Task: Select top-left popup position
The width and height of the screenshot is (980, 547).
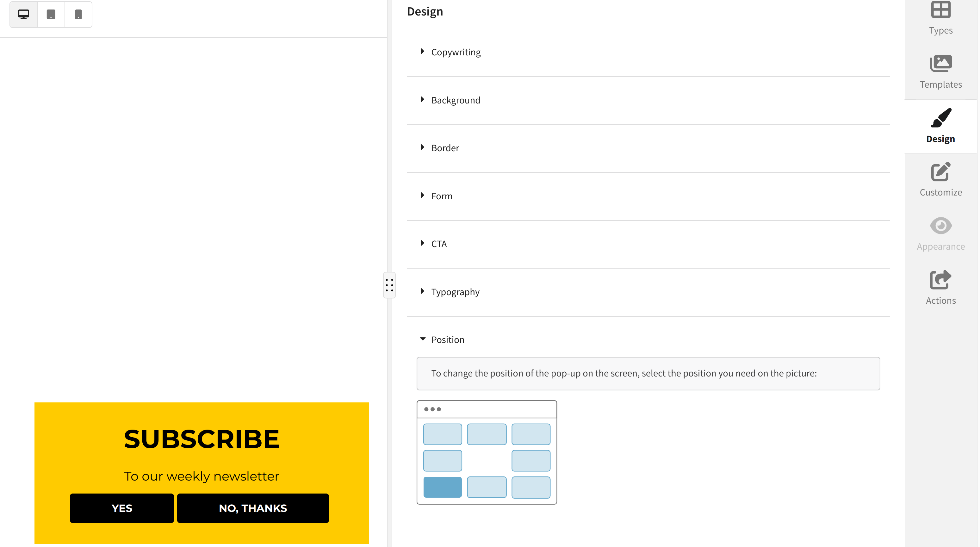Action: tap(443, 434)
